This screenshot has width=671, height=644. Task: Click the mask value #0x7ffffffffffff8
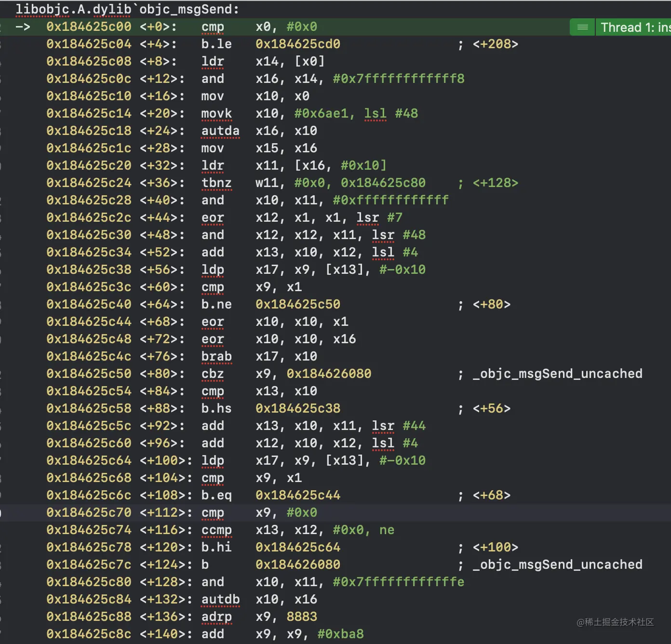[x=399, y=79]
